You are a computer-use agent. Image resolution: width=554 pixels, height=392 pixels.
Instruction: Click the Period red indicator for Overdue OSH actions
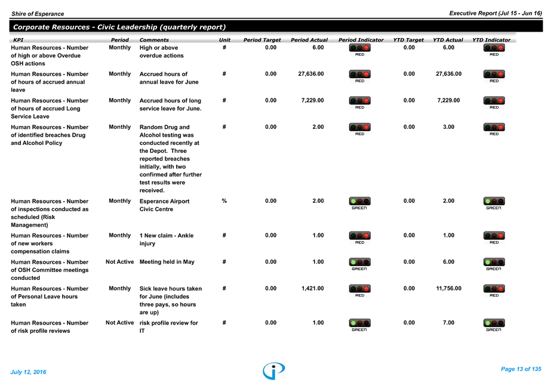[x=359, y=50]
